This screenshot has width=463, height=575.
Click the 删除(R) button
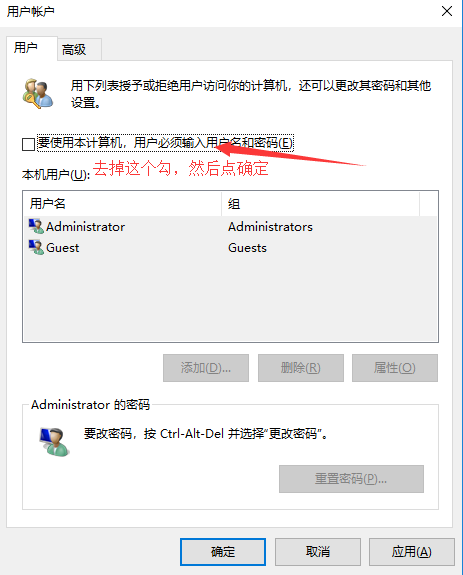pyautogui.click(x=301, y=368)
